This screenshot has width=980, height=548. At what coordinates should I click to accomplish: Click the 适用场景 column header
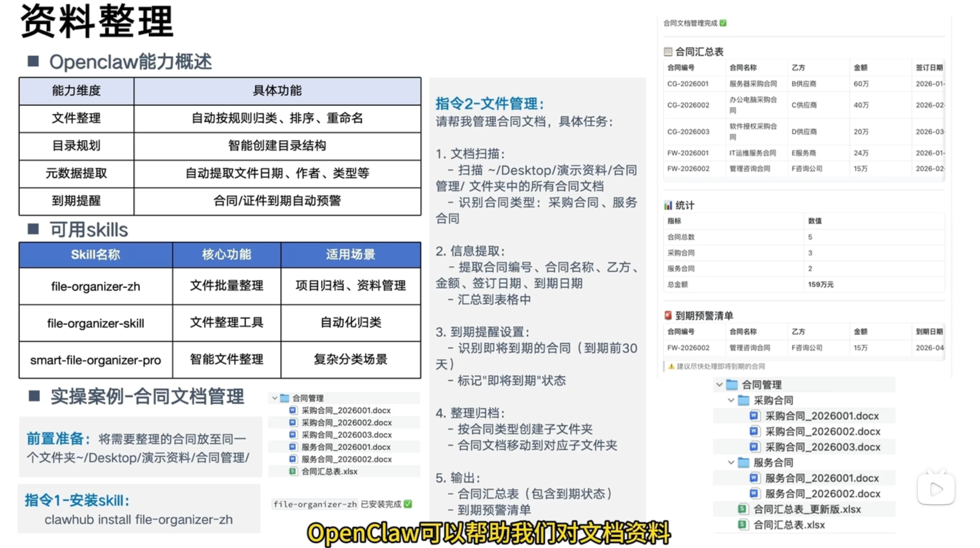[x=350, y=255]
